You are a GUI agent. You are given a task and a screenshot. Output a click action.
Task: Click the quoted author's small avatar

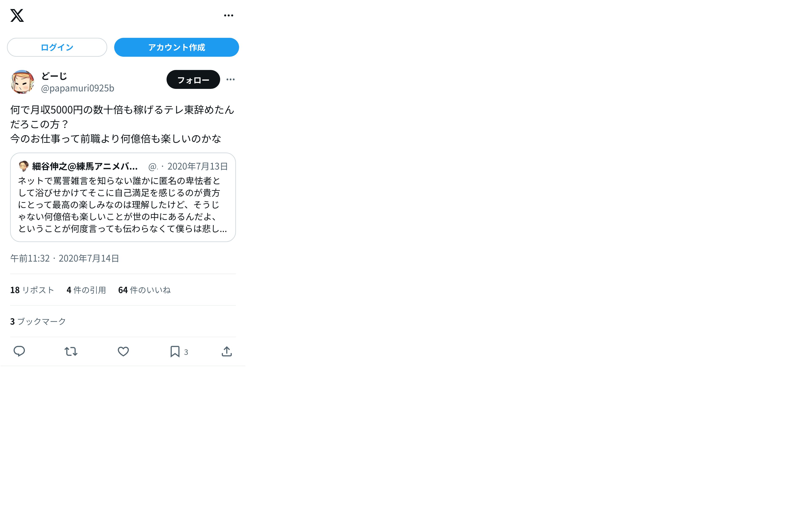click(24, 166)
